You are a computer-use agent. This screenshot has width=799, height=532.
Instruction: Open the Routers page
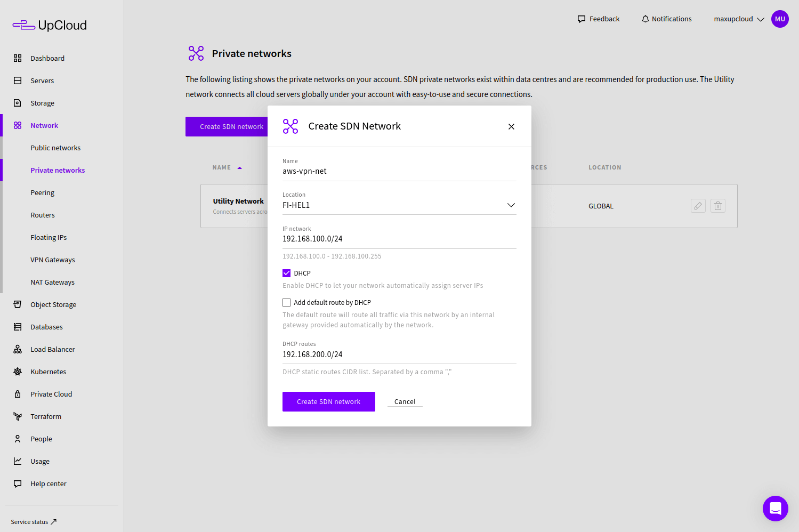tap(43, 215)
